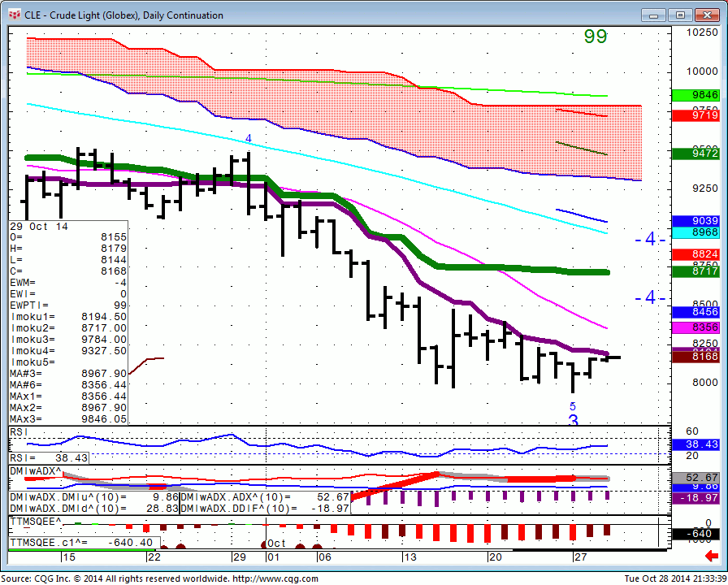Click the 'Tue Oct 28 2014 21:33:39' timestamp
Screen dimensions: 728x585
[675, 579]
